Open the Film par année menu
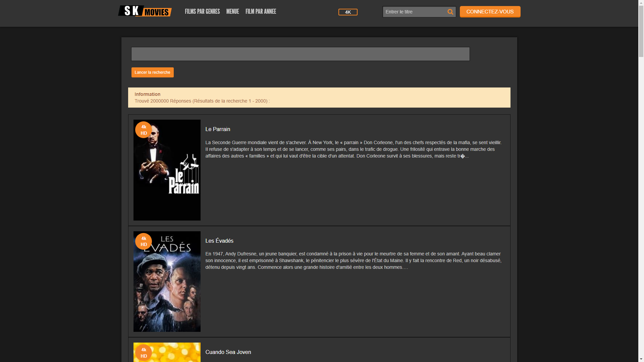Screen dimensions: 644x362 [261, 12]
